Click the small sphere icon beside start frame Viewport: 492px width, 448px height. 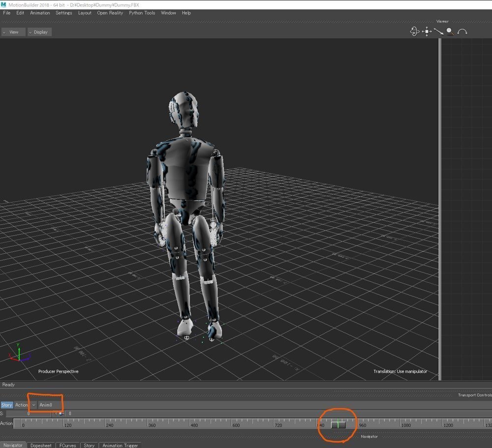61,414
